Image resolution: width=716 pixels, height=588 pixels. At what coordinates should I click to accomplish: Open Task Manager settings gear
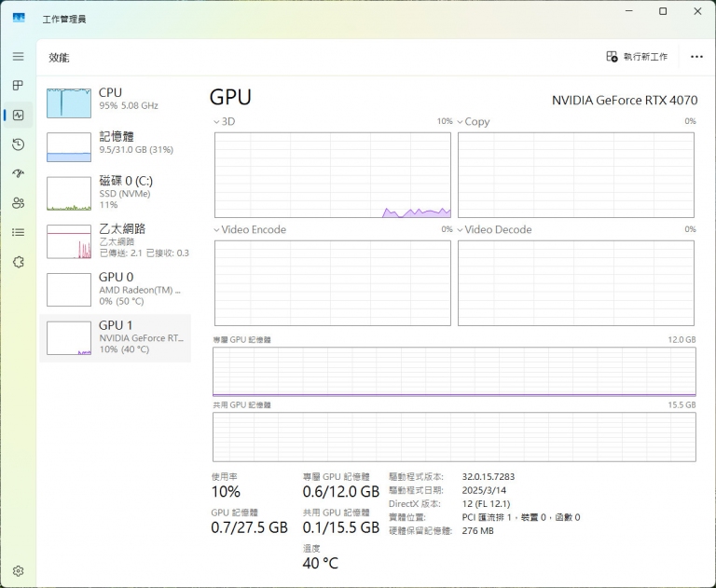(x=18, y=570)
